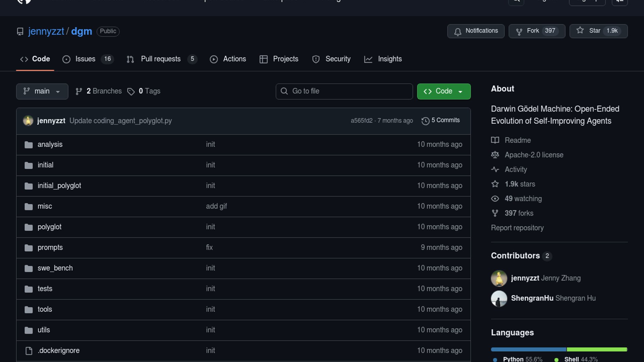Click jennyzzt avatar in Contributors

pyautogui.click(x=499, y=278)
